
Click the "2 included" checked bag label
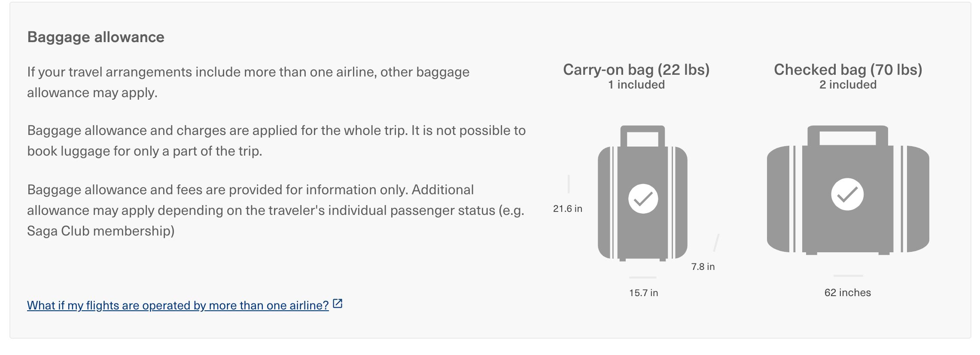click(848, 85)
